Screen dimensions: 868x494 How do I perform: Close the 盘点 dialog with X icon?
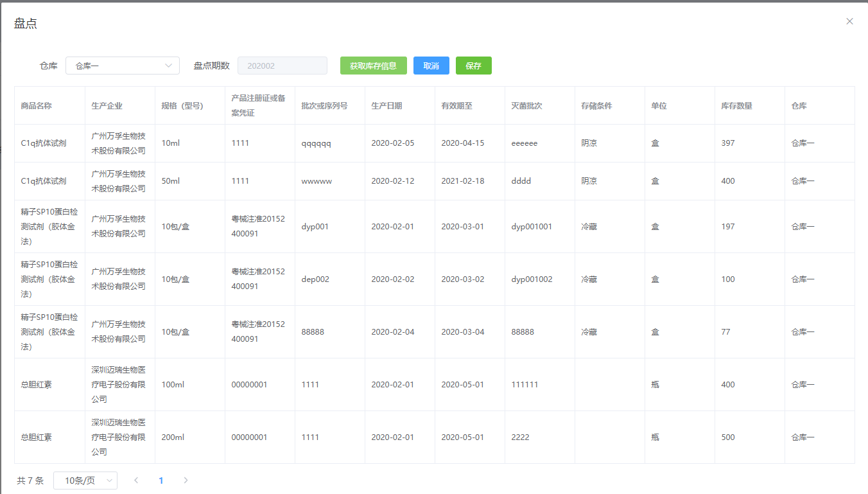tap(849, 21)
